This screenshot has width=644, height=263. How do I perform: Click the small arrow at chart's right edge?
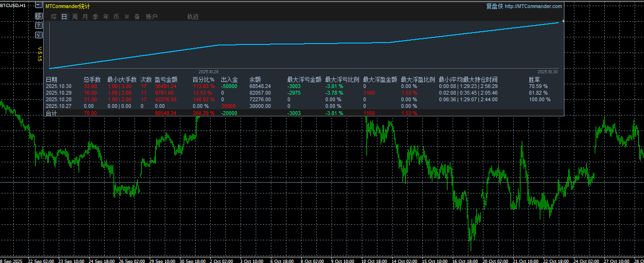point(563,21)
